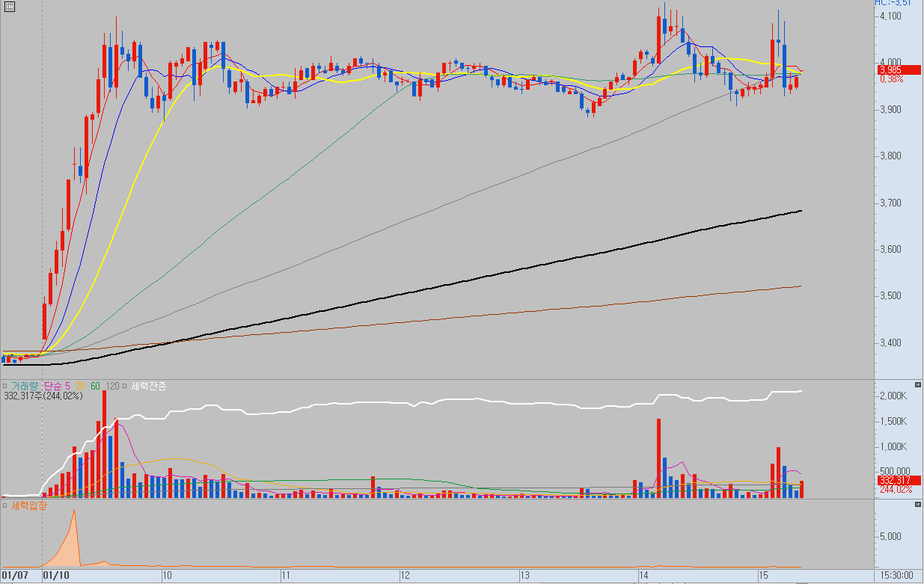The height and width of the screenshot is (584, 924).
Task: Click day 14 on the time axis
Action: 644,576
